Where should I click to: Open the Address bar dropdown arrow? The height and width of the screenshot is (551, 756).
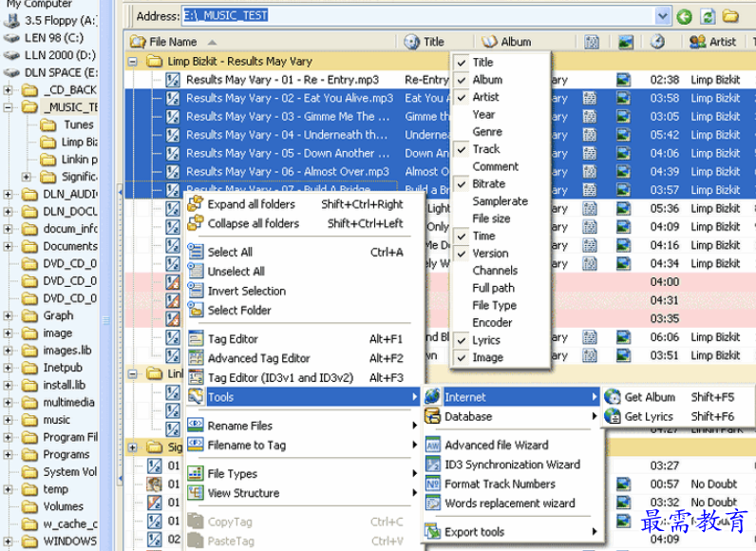pos(663,16)
